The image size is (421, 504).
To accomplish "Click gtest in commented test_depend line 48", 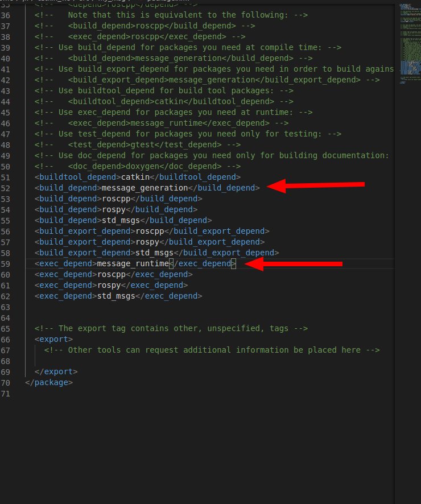I will [x=142, y=145].
